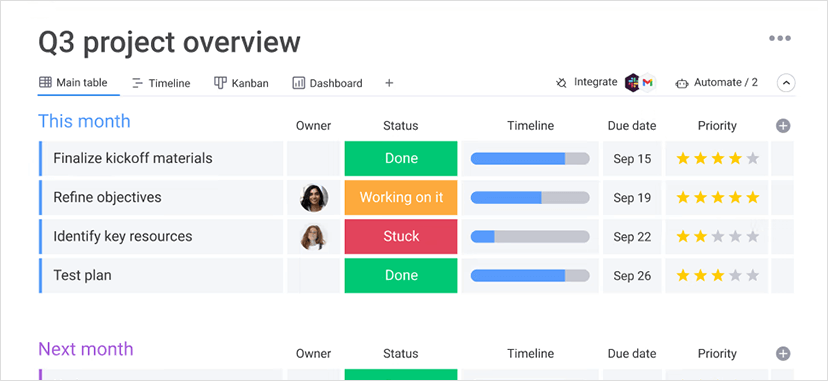Add column in Next month group
Viewport: 828px width, 381px height.
pos(783,354)
